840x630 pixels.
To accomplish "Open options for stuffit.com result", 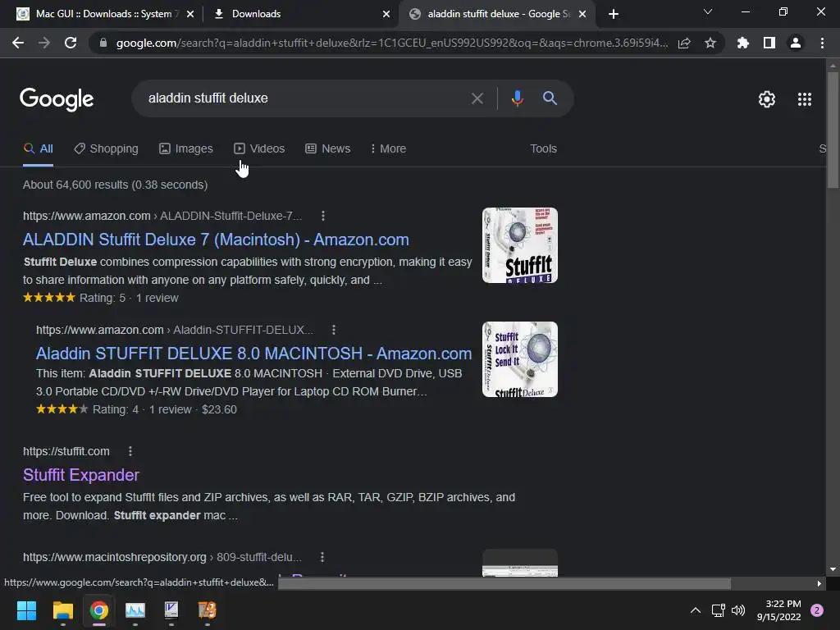I will pyautogui.click(x=130, y=452).
